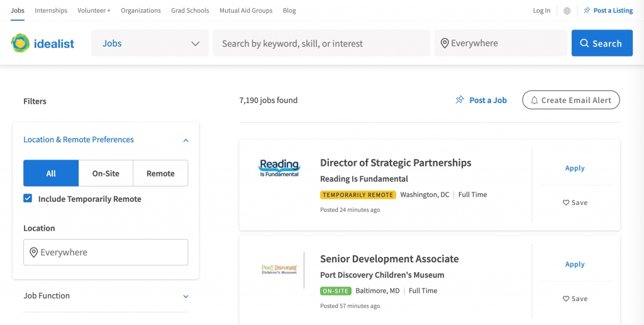Click 'Washington, DC' location text
Image resolution: width=644 pixels, height=325 pixels.
[425, 195]
